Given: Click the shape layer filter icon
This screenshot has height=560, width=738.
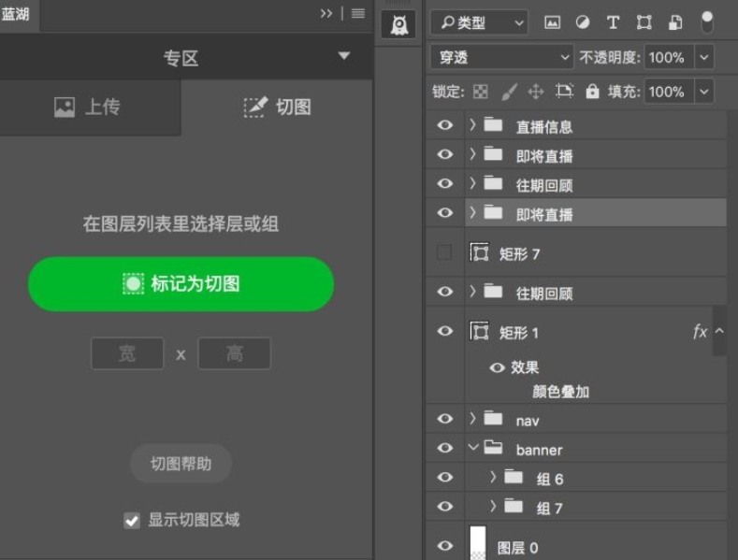Looking at the screenshot, I should point(644,22).
